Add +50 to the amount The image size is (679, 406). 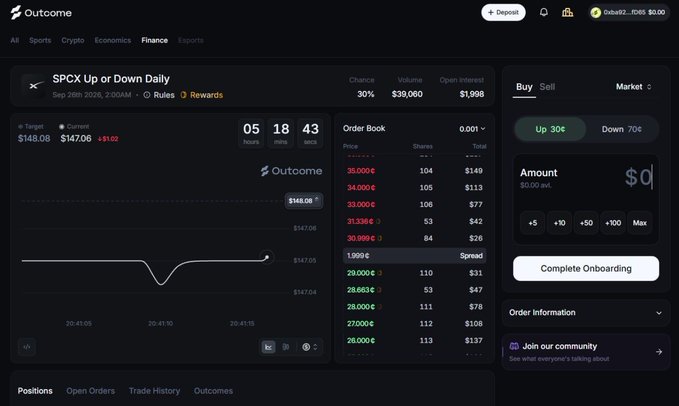586,223
